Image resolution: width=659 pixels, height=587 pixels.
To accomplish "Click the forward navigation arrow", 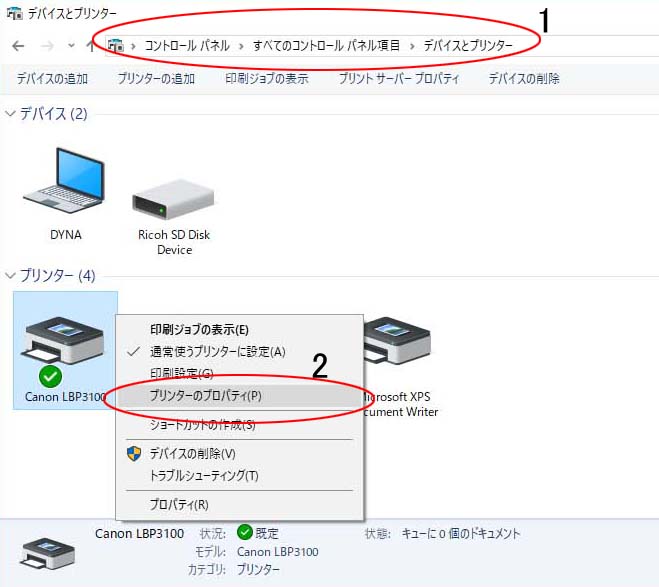I will [47, 45].
